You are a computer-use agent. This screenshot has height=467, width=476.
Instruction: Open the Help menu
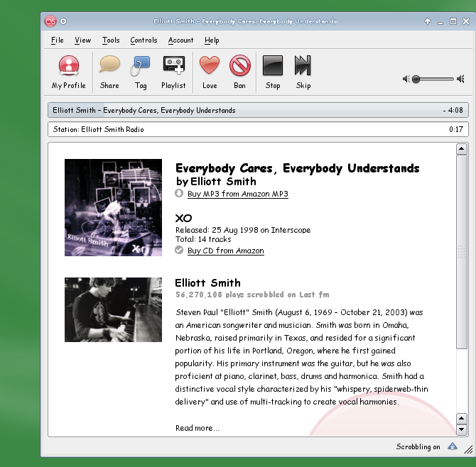[x=212, y=40]
